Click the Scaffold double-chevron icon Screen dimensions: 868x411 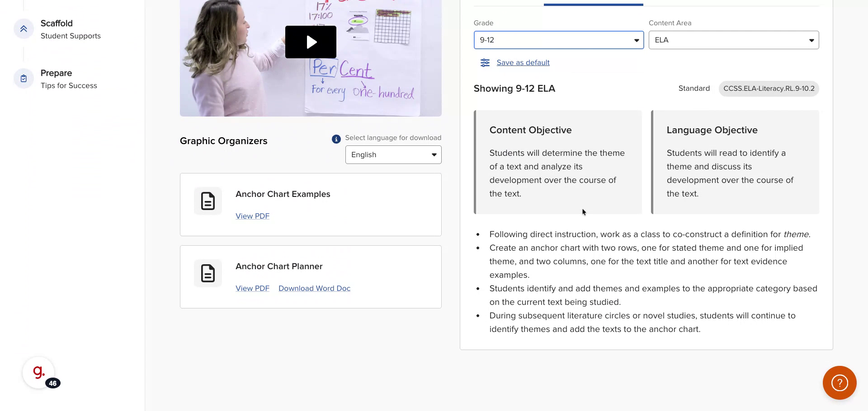pos(24,28)
